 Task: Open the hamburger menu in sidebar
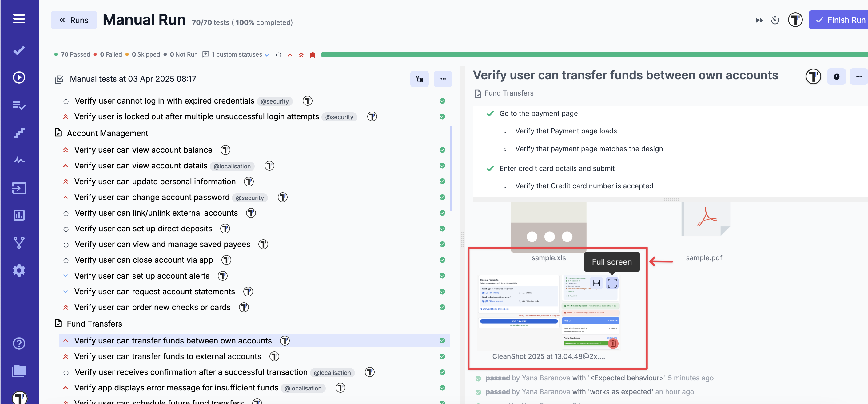click(x=19, y=18)
